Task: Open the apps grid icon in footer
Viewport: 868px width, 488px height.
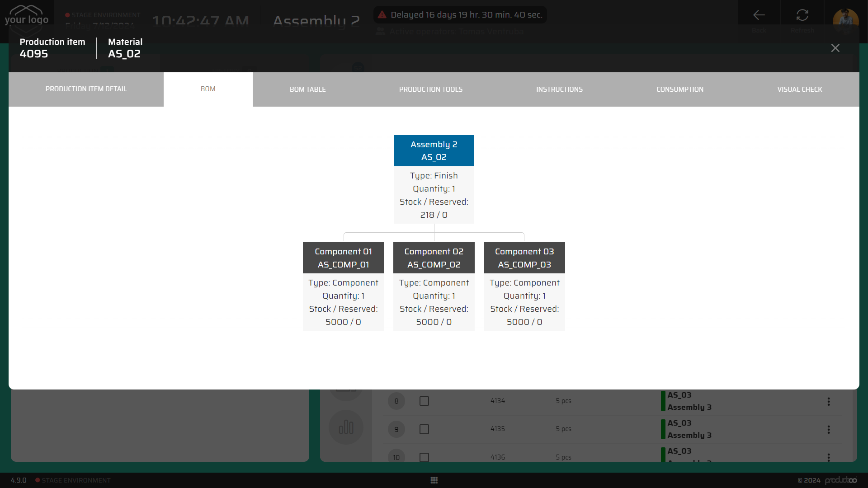Action: [x=434, y=480]
